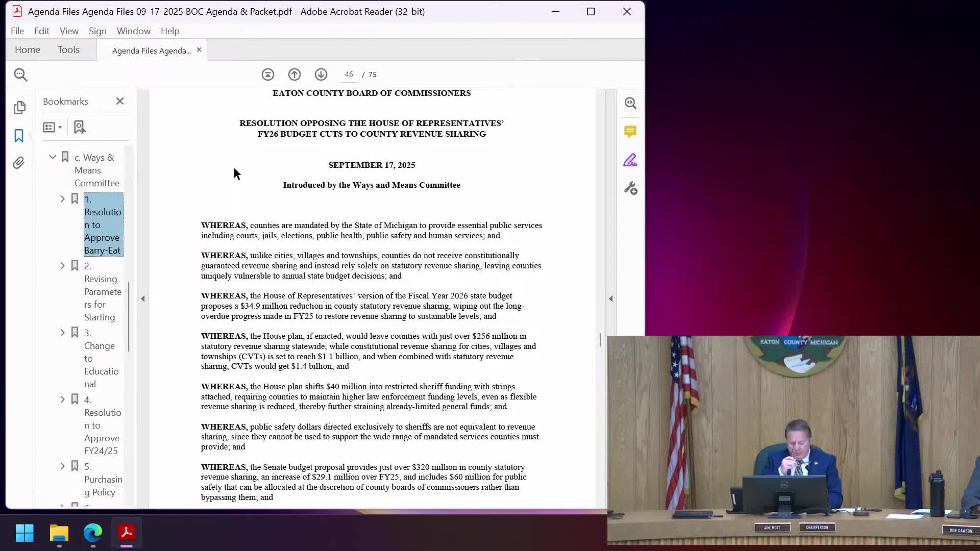Collapse the Ways & Means Committee bookmark
Screen dimensions: 980x551
53,157
